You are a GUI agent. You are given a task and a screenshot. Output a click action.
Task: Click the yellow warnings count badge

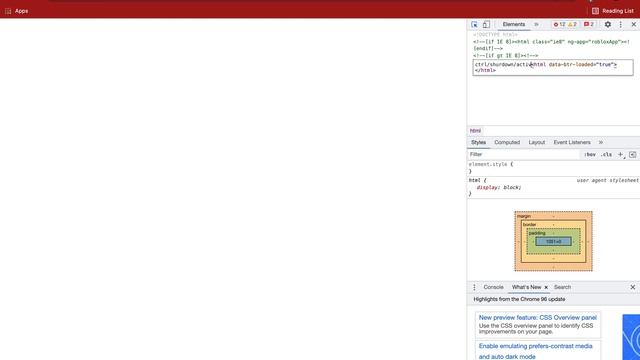coord(572,24)
